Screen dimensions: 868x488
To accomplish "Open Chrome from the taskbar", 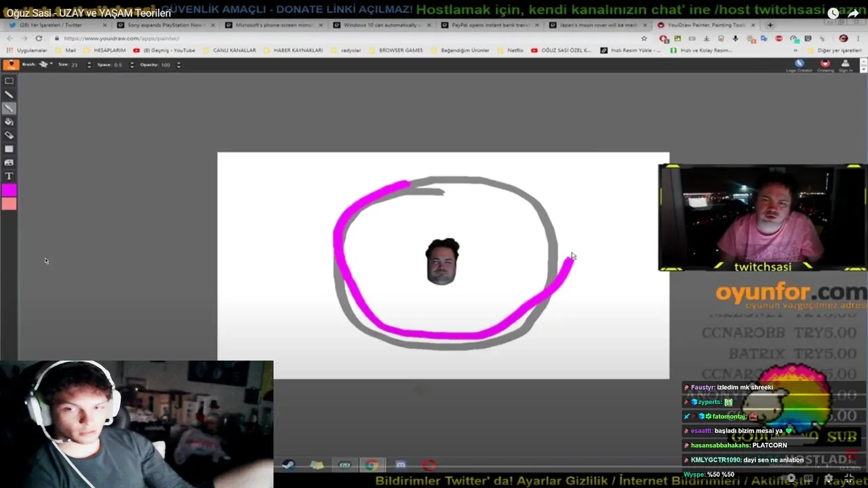I will pos(372,465).
